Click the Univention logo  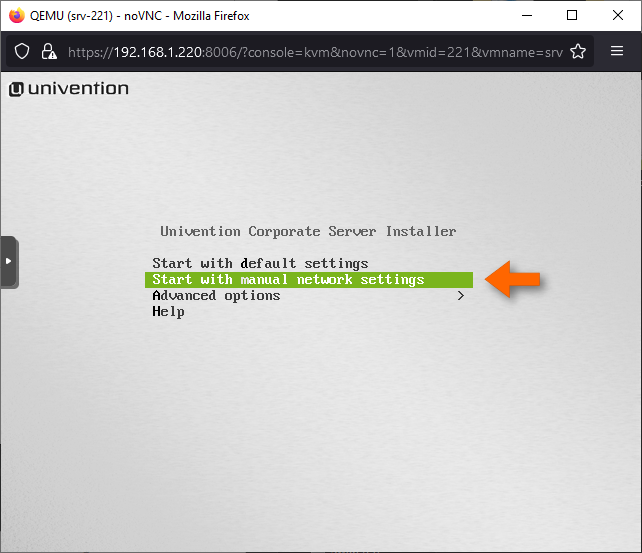pos(69,89)
